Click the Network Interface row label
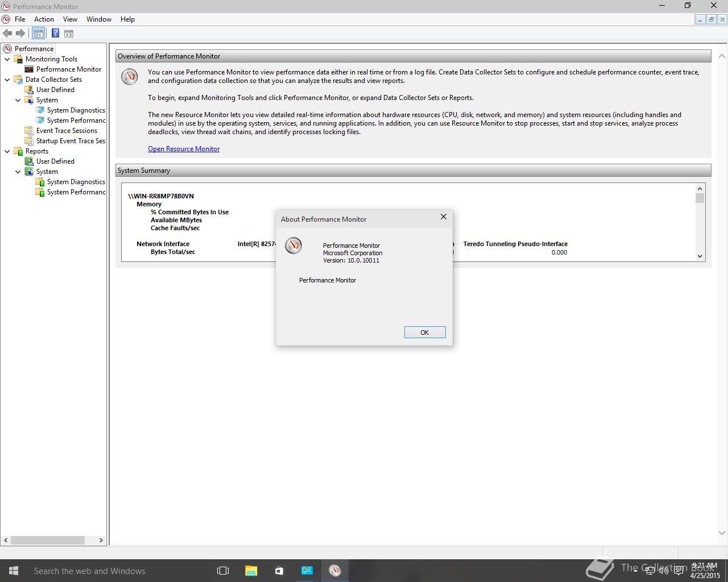Image resolution: width=728 pixels, height=582 pixels. click(x=163, y=244)
